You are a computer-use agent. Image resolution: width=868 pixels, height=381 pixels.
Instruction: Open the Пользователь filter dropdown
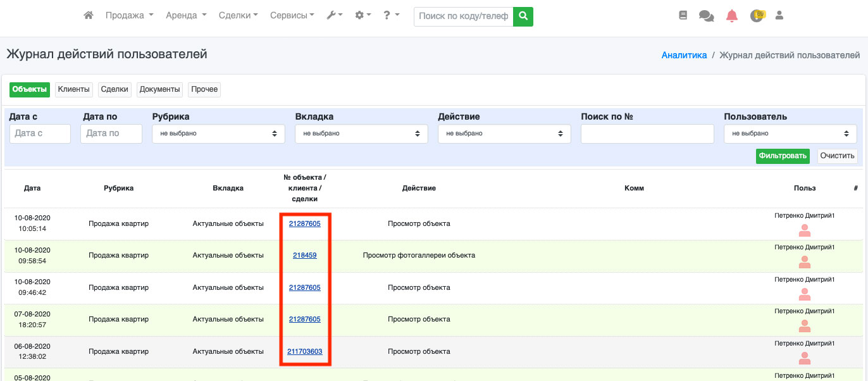coord(790,134)
